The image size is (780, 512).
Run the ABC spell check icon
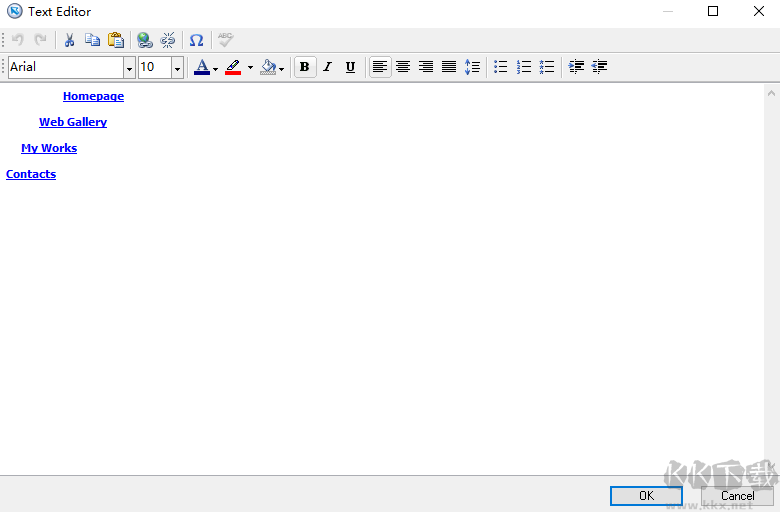pos(225,40)
